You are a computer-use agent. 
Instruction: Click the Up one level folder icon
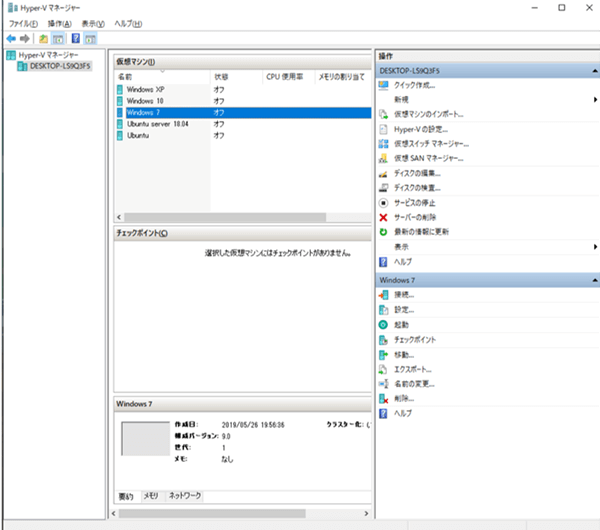tap(44, 39)
